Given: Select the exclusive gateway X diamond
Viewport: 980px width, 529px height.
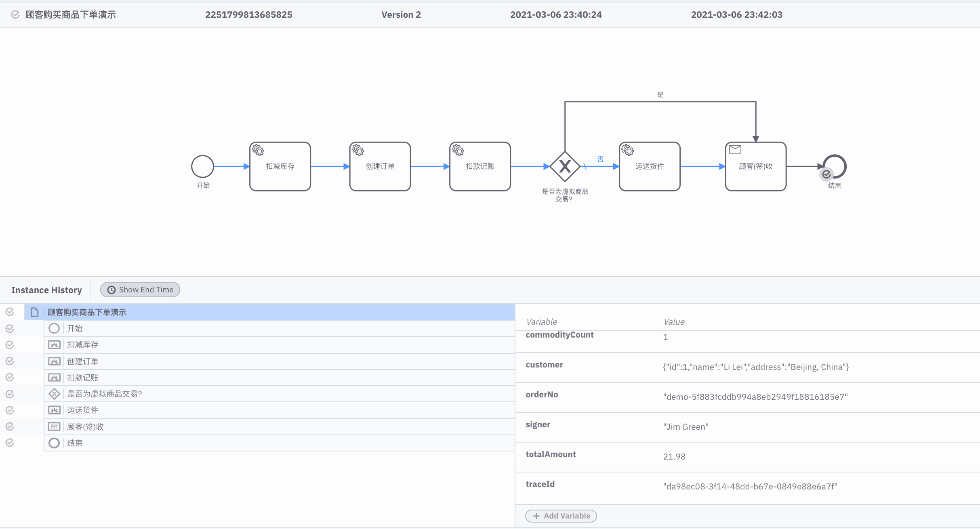Looking at the screenshot, I should click(565, 166).
